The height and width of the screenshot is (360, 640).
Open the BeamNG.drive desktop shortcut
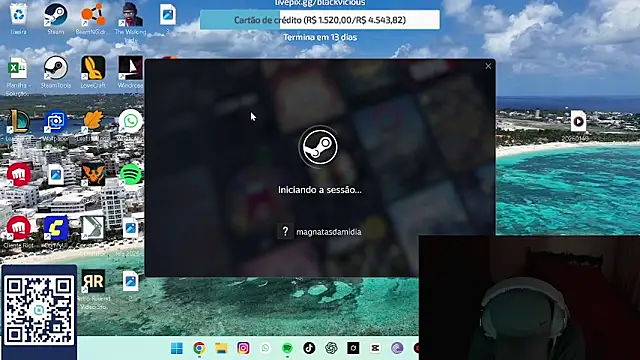click(x=93, y=18)
